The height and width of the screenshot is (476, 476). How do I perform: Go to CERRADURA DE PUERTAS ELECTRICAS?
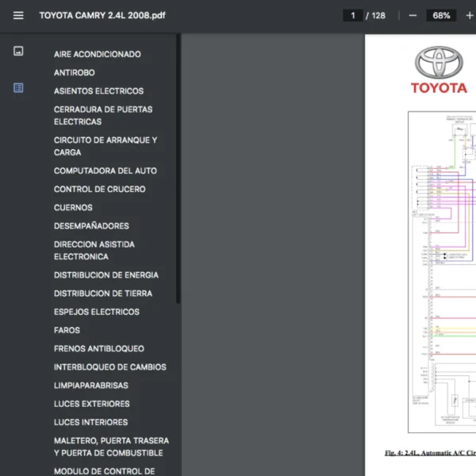tap(102, 116)
